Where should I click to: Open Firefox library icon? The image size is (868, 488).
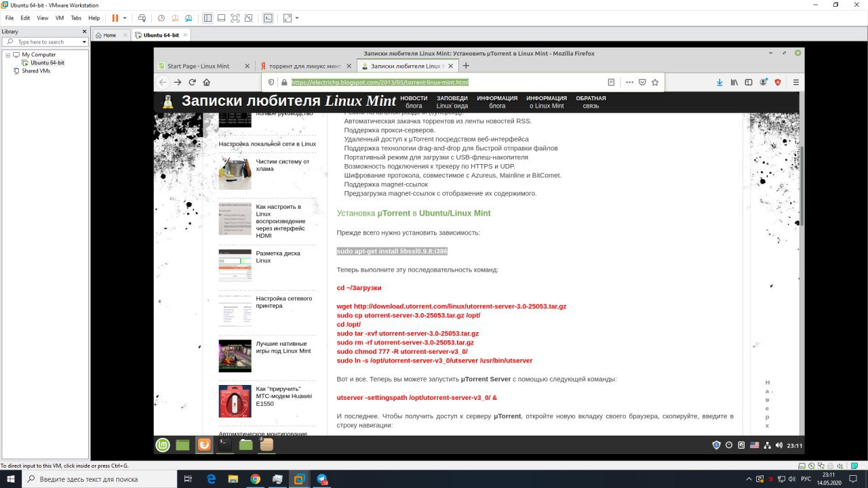(x=734, y=82)
